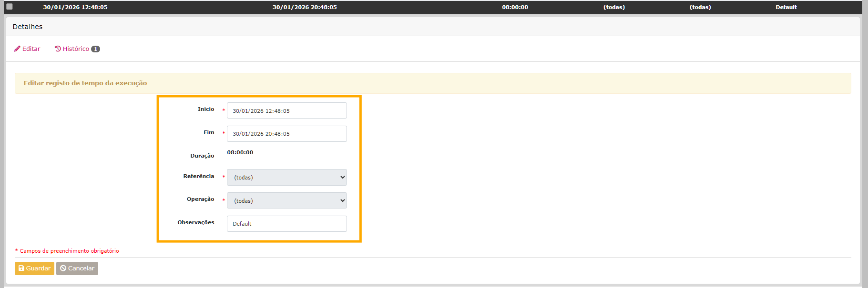The width and height of the screenshot is (868, 288).
Task: Click the Histórico clock-arrow icon
Action: [x=58, y=49]
